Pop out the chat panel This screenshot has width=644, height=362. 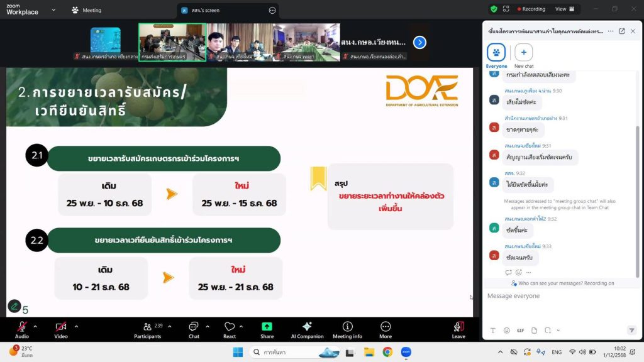[x=622, y=31]
